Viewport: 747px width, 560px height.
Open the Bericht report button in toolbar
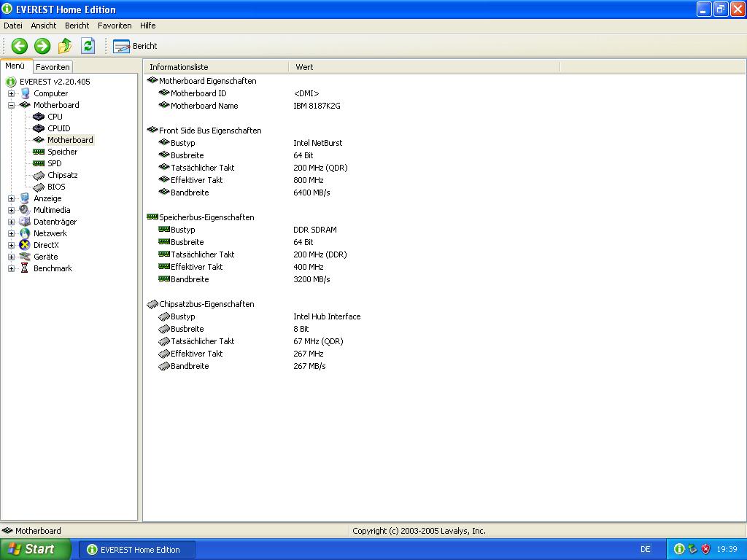pyautogui.click(x=135, y=46)
